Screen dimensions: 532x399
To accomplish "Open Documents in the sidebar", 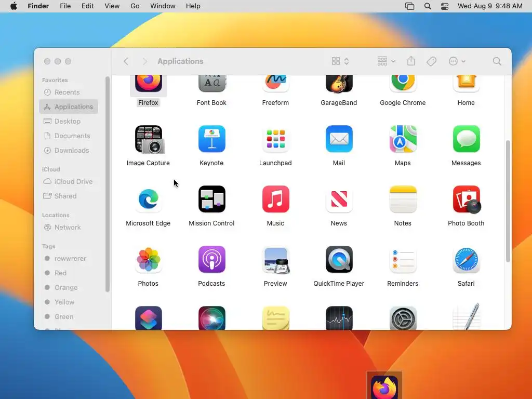I will point(69,136).
